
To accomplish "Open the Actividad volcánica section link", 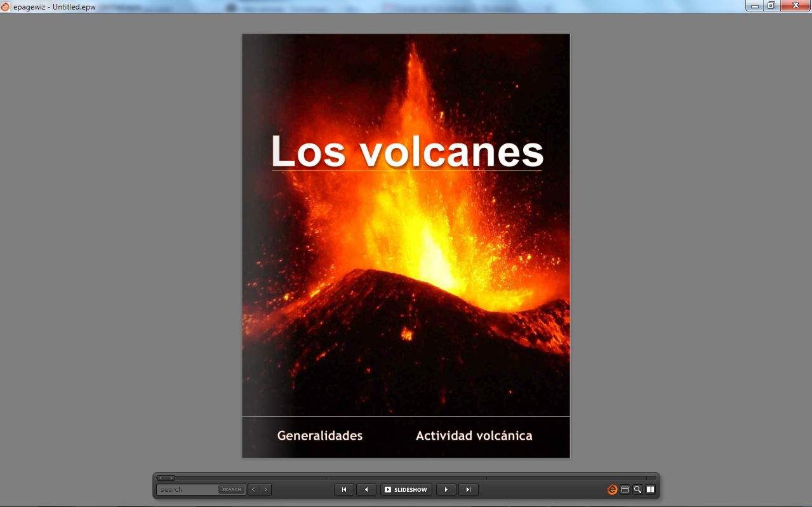I will (474, 436).
